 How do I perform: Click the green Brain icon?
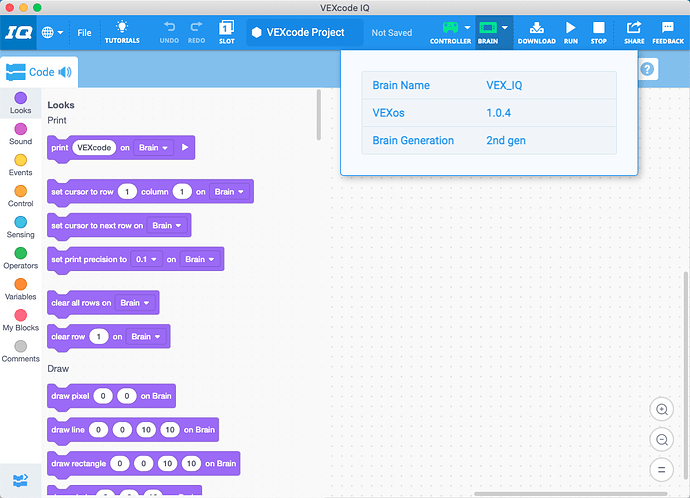[x=488, y=28]
